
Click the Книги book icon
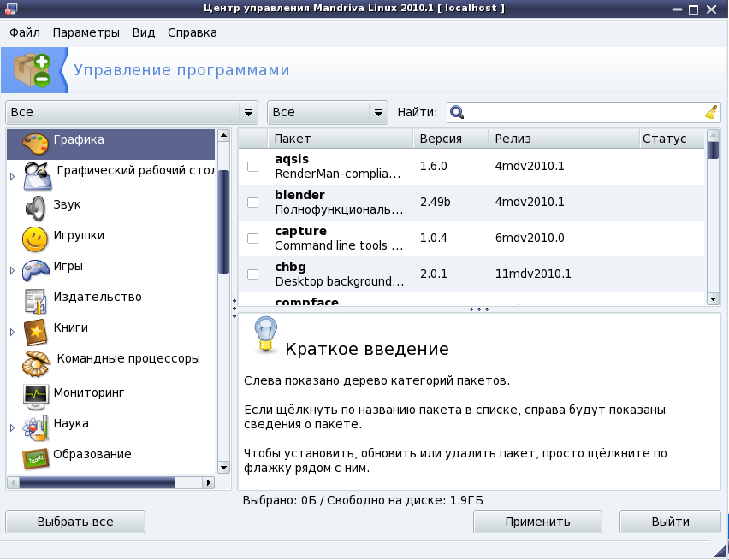(x=36, y=332)
